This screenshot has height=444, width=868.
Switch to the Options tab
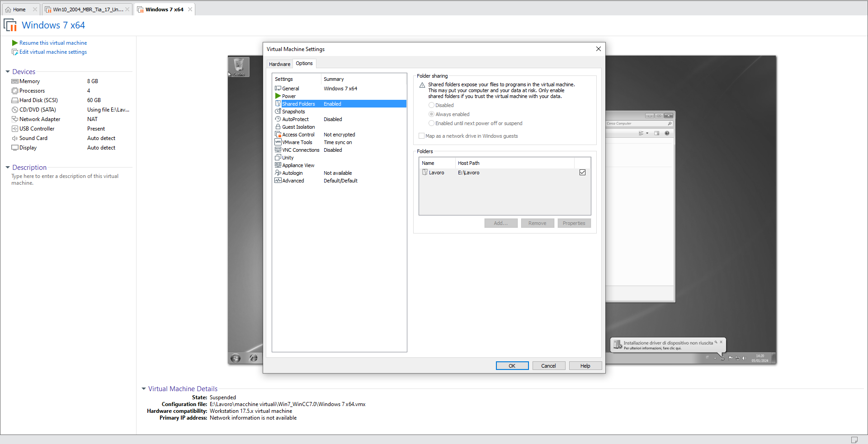(304, 64)
